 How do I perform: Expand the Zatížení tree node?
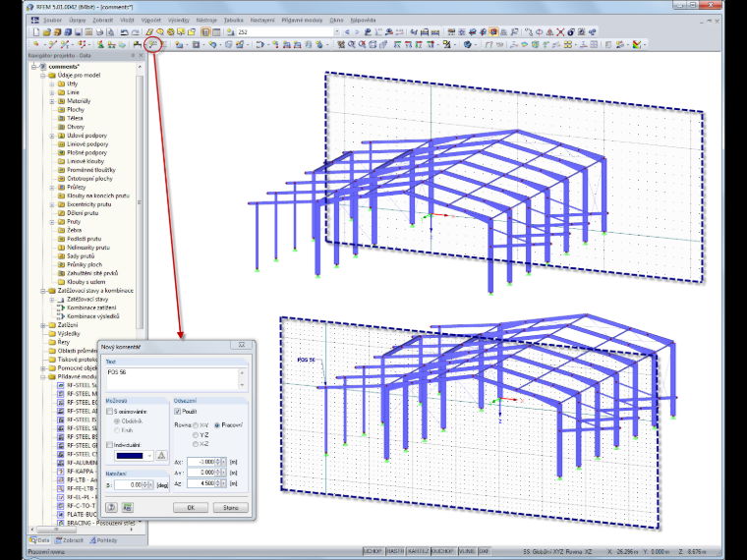pos(43,325)
